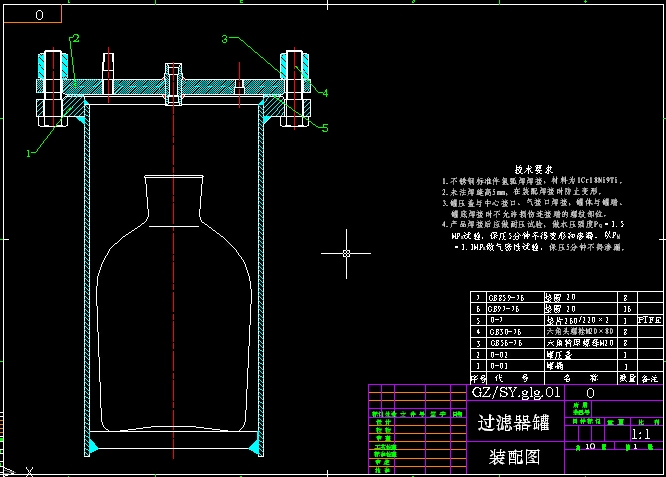Click technical requirement line 1 about 1Cr18Ni9Ti
The image size is (666, 477).
pyautogui.click(x=533, y=181)
